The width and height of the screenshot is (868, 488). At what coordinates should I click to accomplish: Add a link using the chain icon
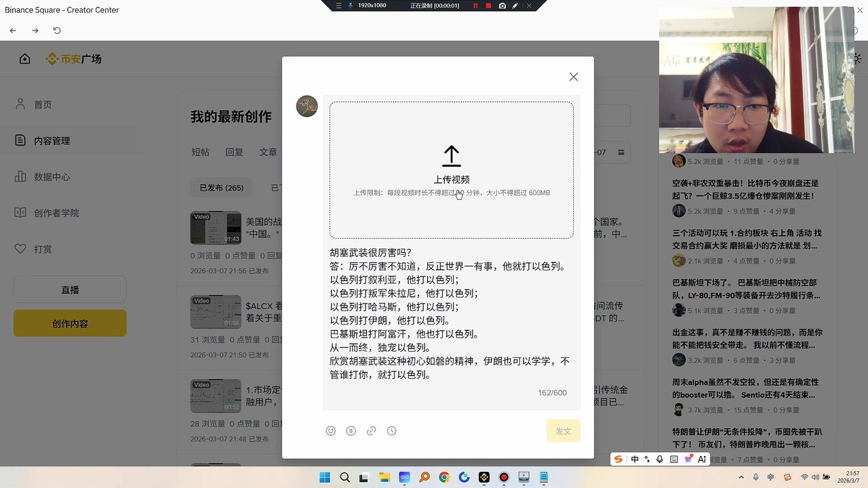(372, 431)
